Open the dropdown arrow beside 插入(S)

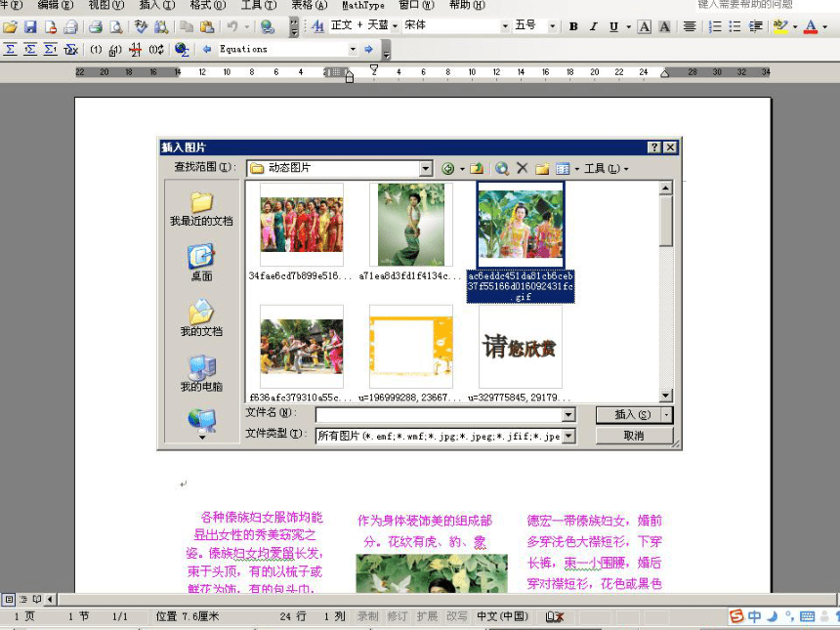(667, 415)
